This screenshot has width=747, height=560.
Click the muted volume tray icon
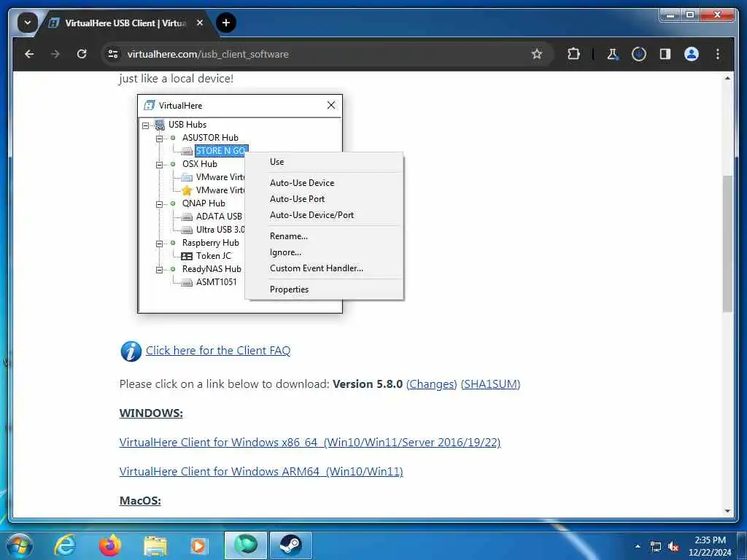673,547
